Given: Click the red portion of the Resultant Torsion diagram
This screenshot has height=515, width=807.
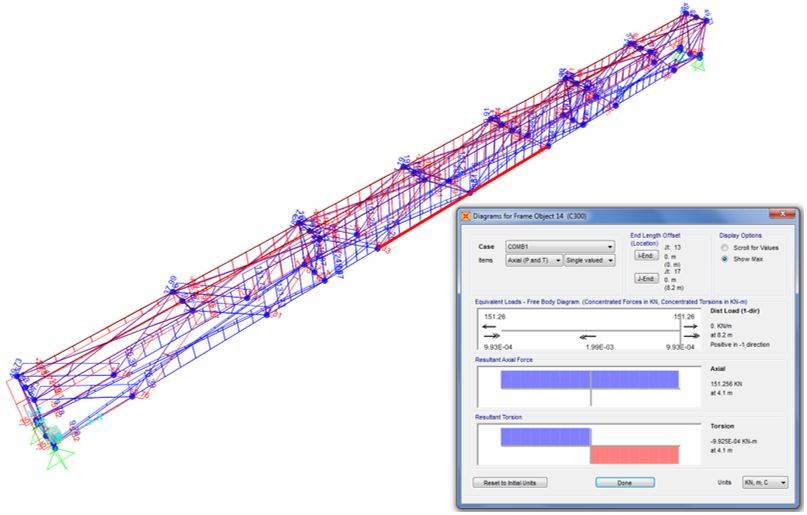Looking at the screenshot, I should point(634,455).
